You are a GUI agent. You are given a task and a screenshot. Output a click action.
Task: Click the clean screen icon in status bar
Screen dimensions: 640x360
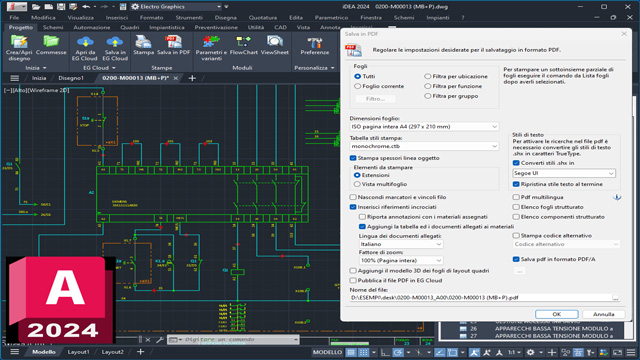618,352
